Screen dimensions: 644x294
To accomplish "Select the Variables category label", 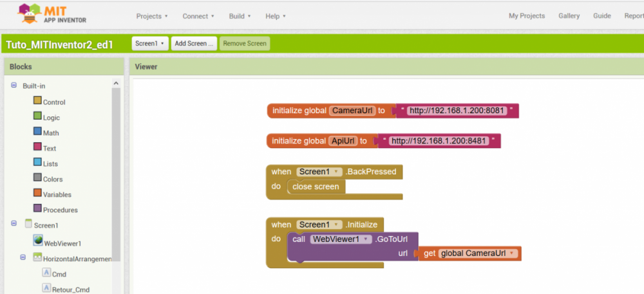I will click(x=57, y=194).
